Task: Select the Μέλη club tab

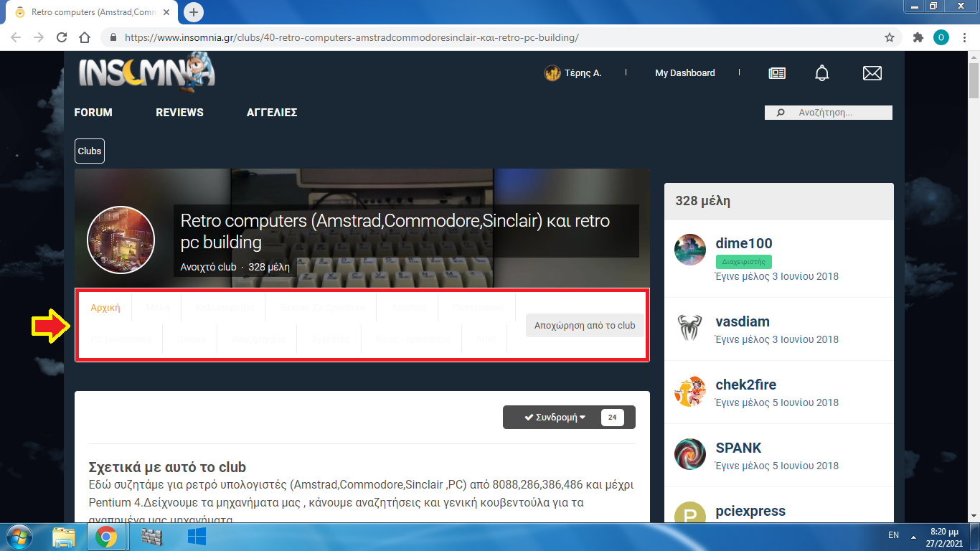Action: pos(158,307)
